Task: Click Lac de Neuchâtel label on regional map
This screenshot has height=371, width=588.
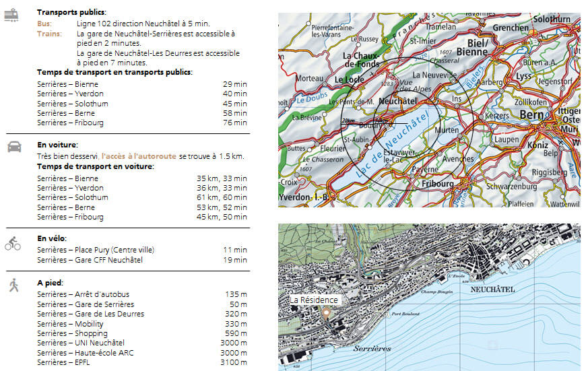Action: tap(392, 145)
